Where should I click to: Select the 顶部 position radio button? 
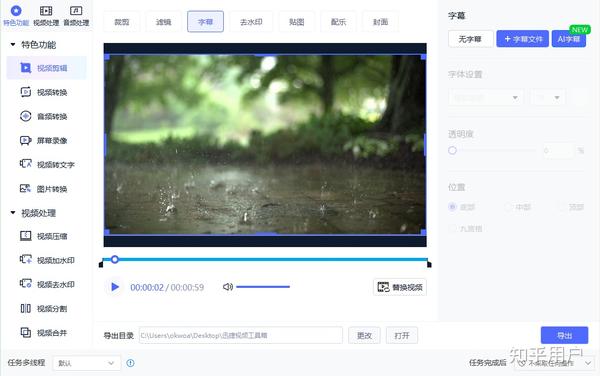click(562, 207)
